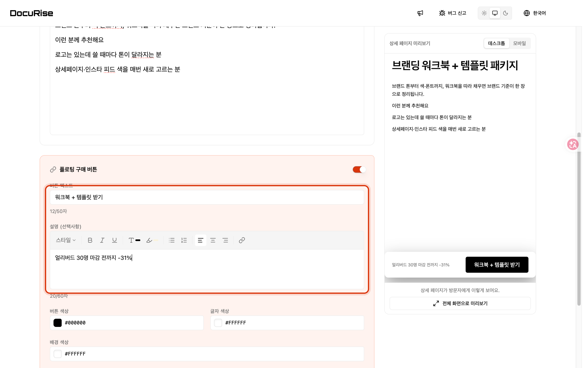
Task: Insert a bulleted list
Action: (172, 240)
